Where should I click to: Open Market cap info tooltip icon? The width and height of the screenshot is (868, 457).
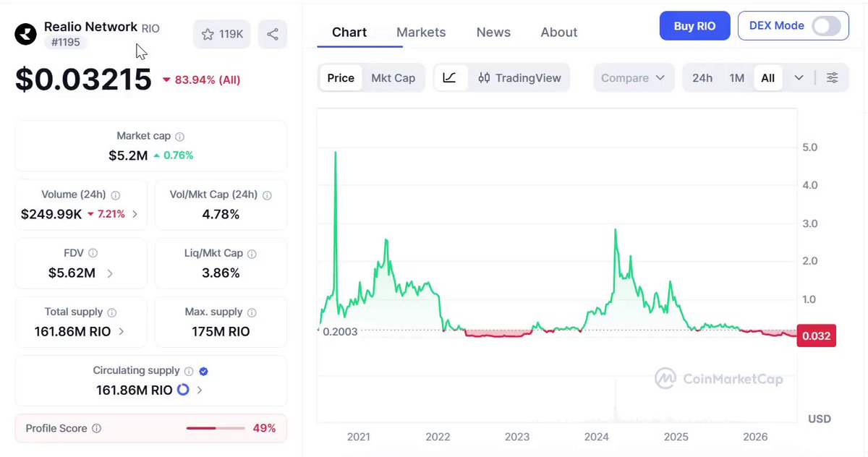(x=180, y=136)
